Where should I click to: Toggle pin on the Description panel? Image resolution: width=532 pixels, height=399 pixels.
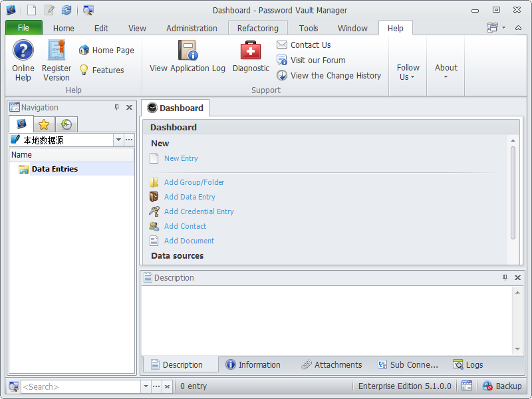click(x=505, y=278)
